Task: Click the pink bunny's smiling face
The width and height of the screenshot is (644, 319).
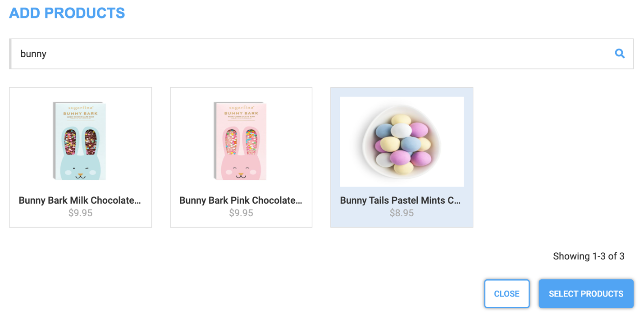Action: pos(241,172)
